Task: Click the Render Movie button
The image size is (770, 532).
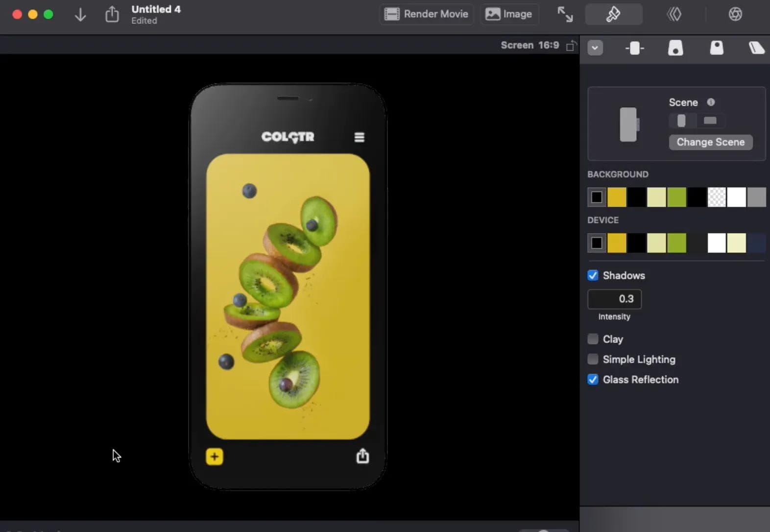Action: pyautogui.click(x=427, y=14)
